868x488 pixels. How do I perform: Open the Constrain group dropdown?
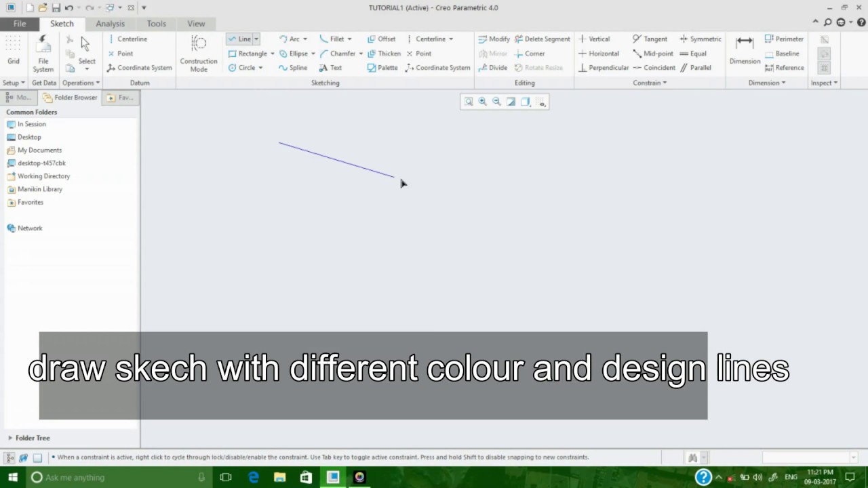[x=650, y=83]
